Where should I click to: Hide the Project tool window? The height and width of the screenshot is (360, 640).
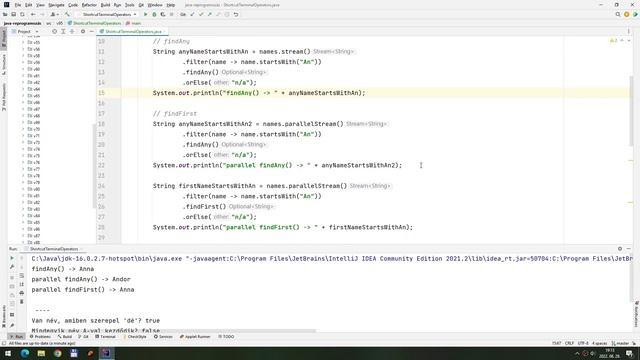[x=91, y=31]
